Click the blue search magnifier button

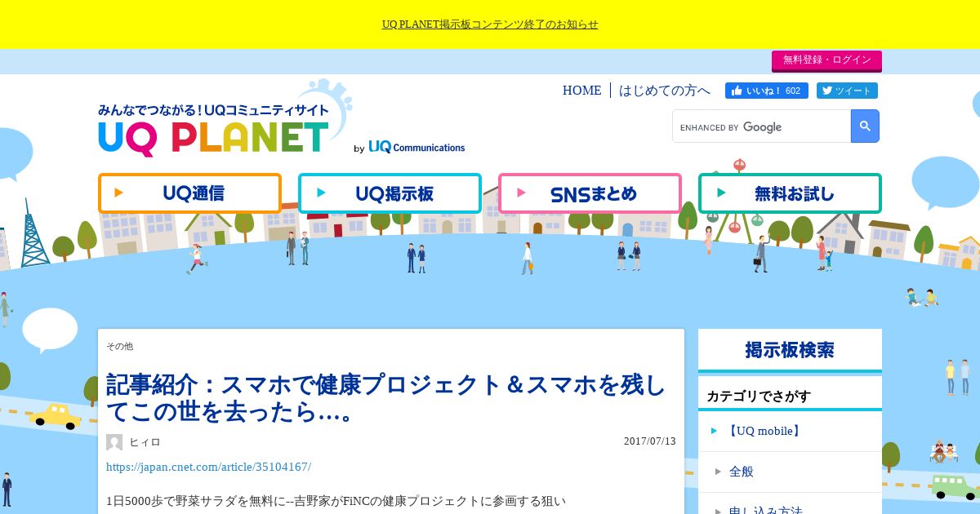(865, 126)
